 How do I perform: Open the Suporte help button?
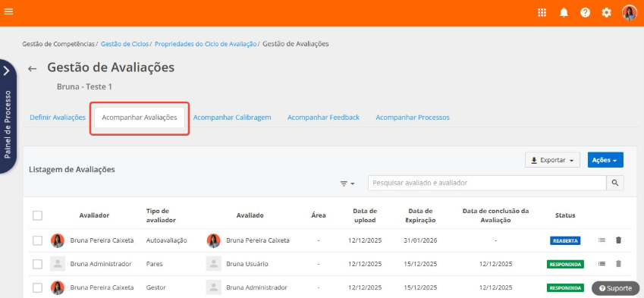pyautogui.click(x=615, y=288)
